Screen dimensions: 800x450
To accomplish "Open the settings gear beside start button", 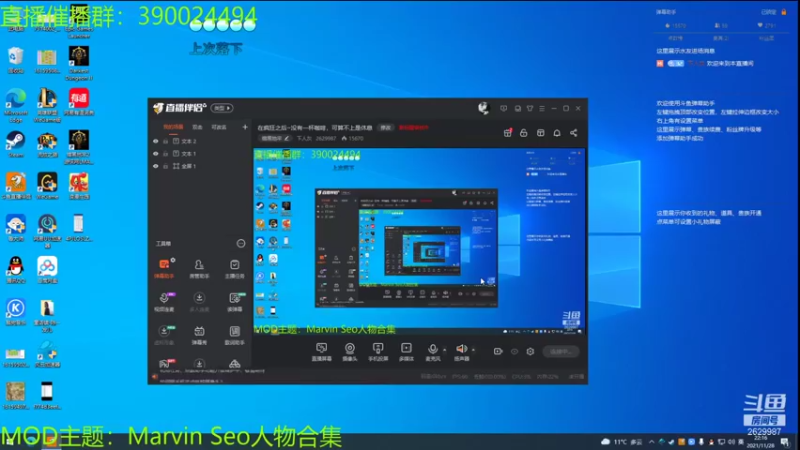I will [530, 352].
